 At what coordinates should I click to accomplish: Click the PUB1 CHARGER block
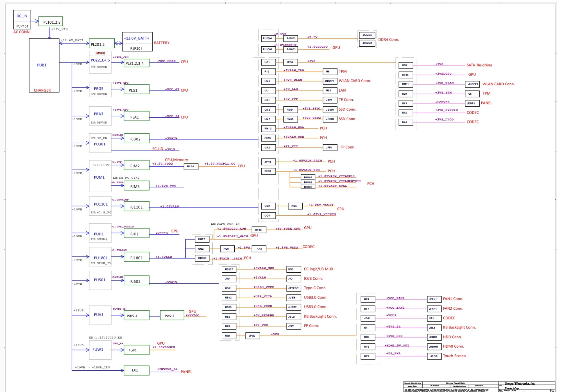(x=44, y=65)
